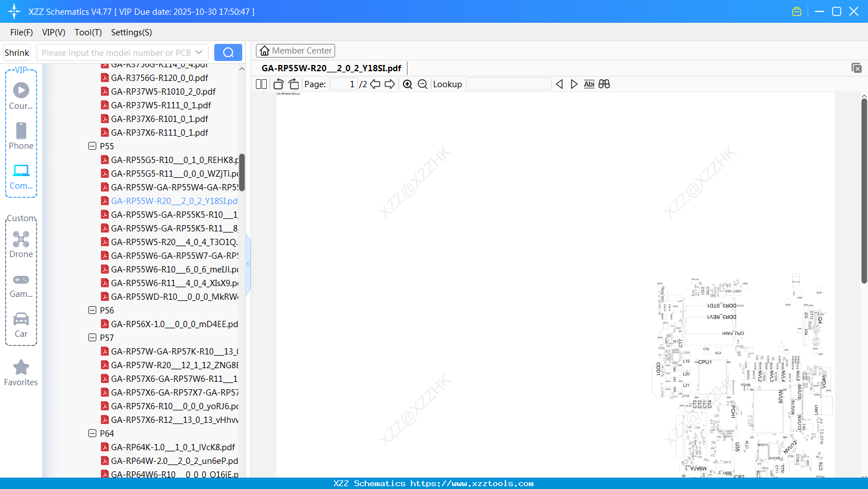
Task: Collapse the P56 folder
Action: [92, 310]
